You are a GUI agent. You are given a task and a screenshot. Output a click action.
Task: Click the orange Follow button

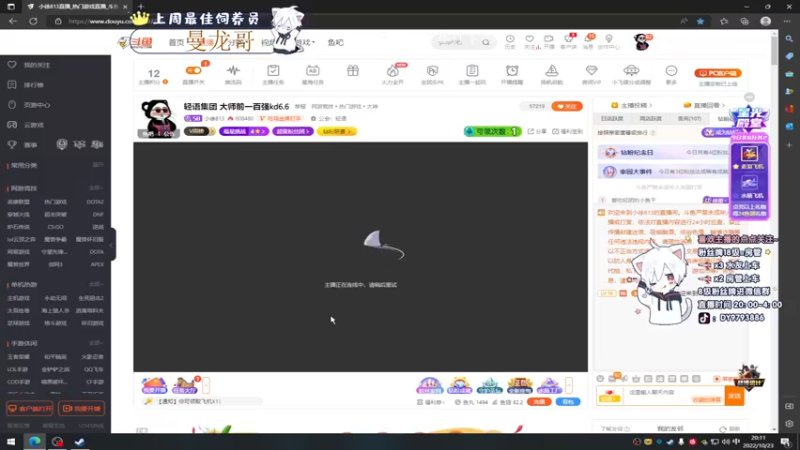click(x=567, y=106)
